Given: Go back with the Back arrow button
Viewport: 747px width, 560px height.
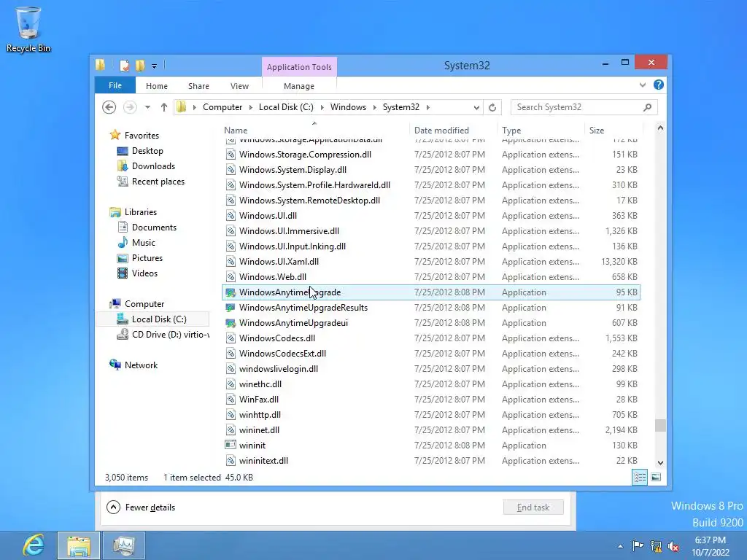Looking at the screenshot, I should (109, 107).
